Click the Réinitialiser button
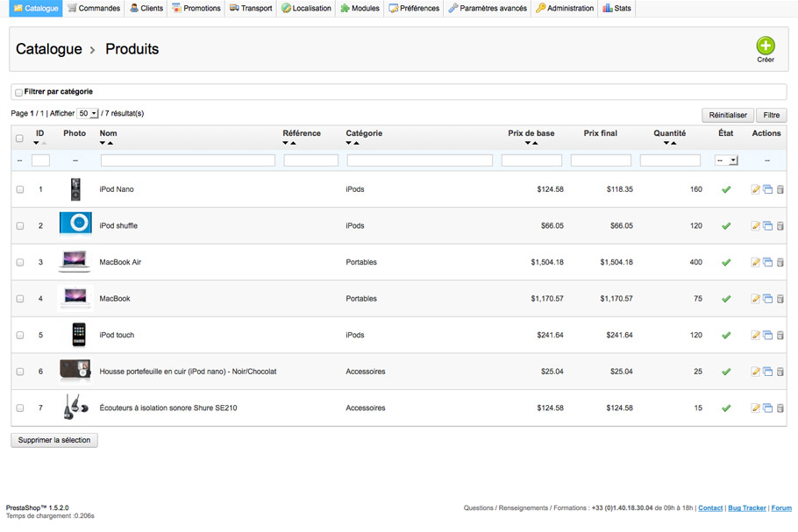Screen dimensions: 798x532 (x=728, y=115)
